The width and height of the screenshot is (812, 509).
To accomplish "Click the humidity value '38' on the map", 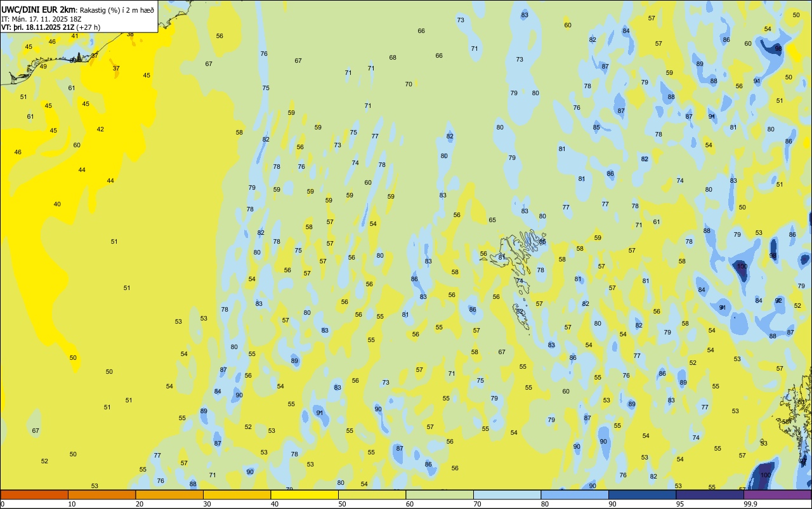I will [x=130, y=34].
